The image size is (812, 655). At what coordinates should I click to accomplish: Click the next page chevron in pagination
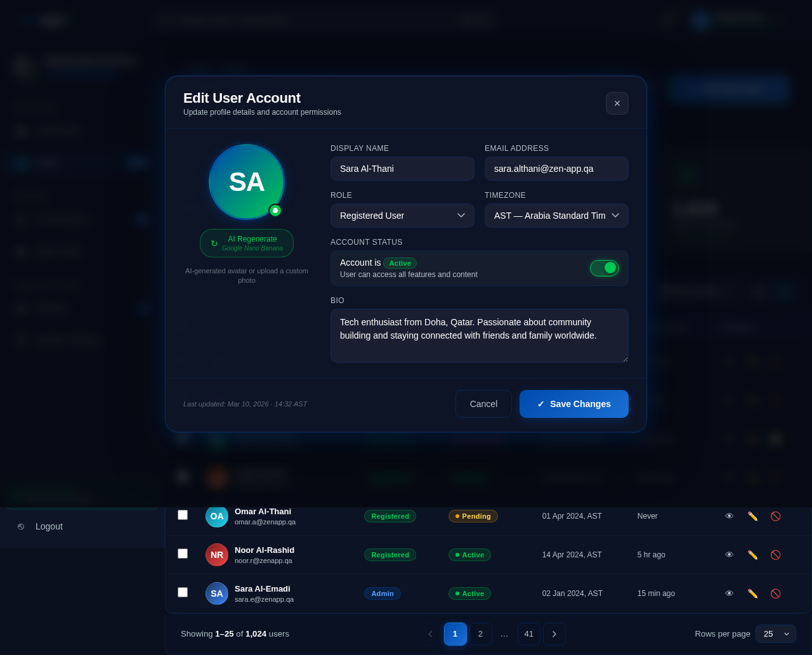[x=554, y=633]
